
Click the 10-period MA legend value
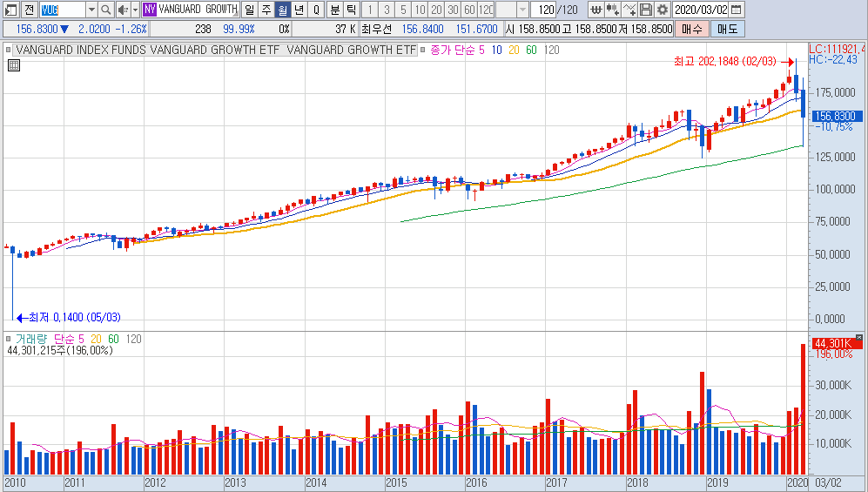click(496, 50)
